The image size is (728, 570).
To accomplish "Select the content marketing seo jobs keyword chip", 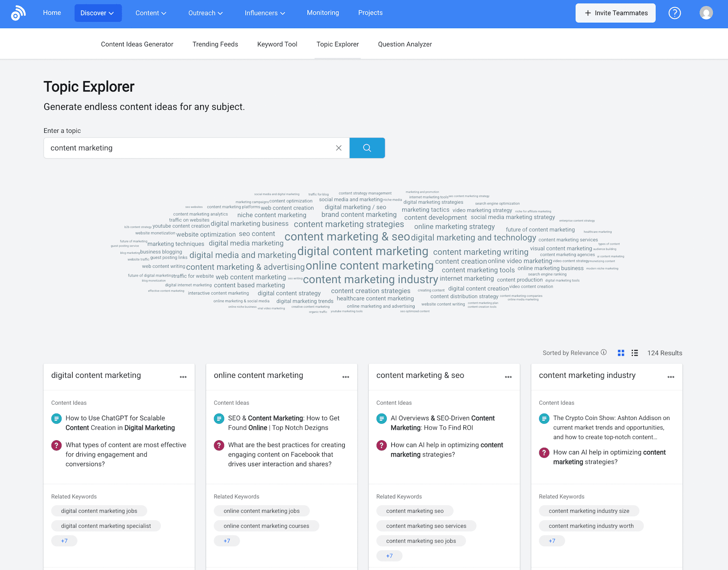I will (x=421, y=540).
